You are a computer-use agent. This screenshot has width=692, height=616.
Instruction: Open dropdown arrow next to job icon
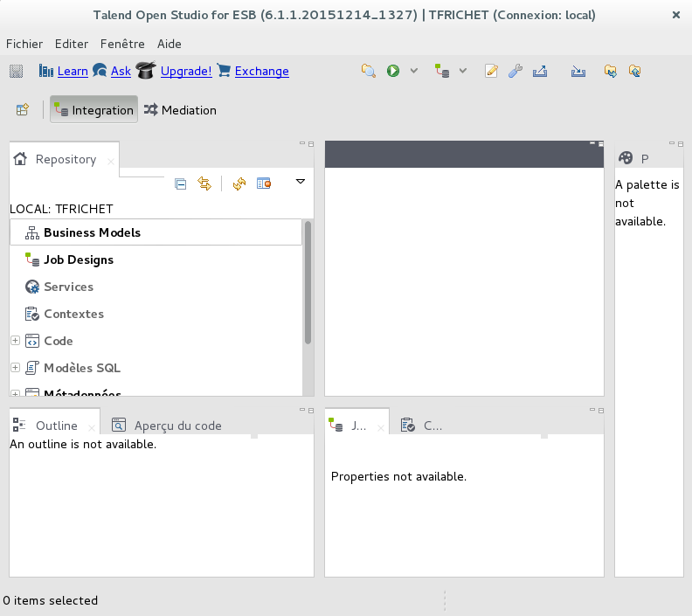click(462, 71)
